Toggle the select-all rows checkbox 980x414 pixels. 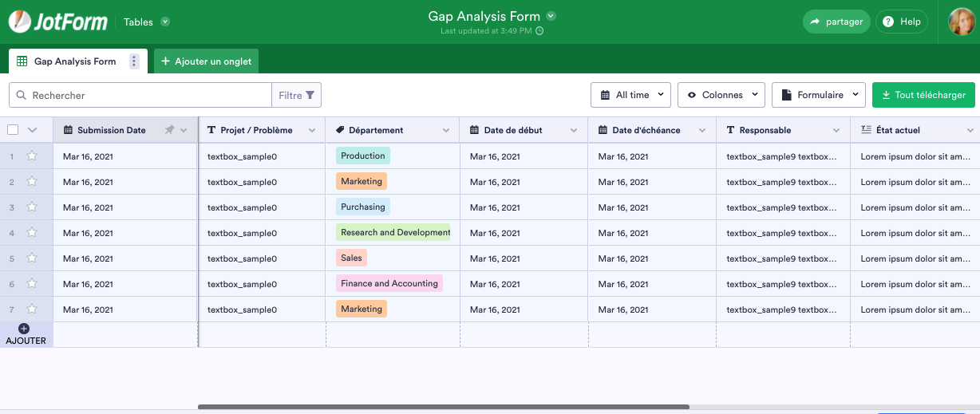coord(13,130)
